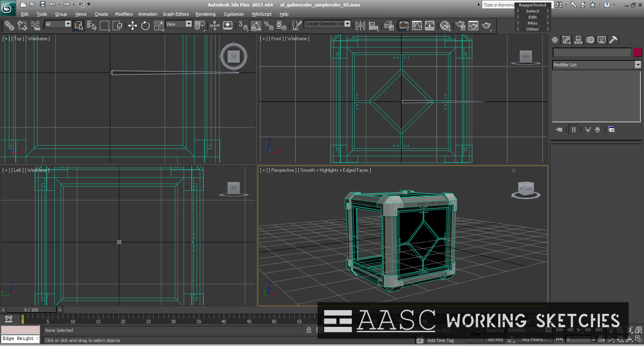This screenshot has width=644, height=346.
Task: Open Render Setup dialog
Action: point(460,26)
